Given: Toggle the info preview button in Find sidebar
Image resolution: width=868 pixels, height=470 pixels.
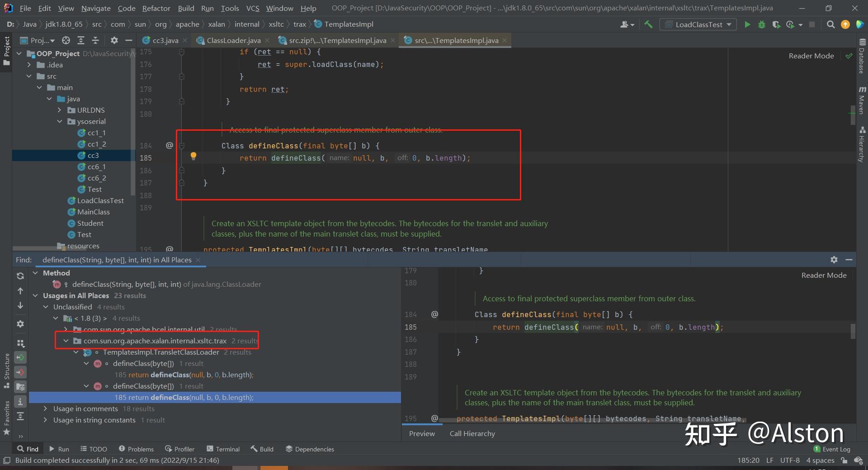Looking at the screenshot, I should point(20,402).
